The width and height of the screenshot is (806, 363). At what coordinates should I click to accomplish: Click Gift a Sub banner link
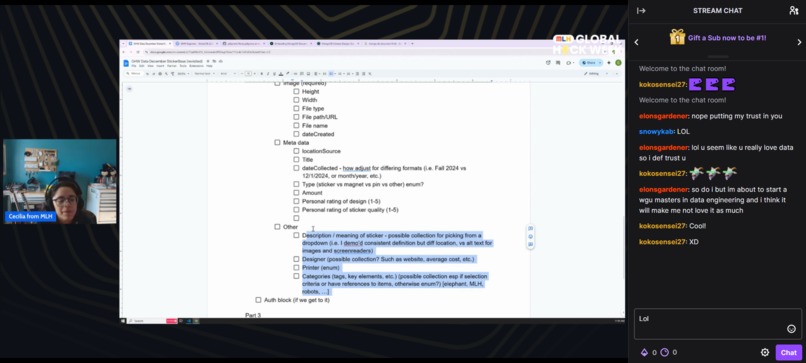tap(727, 38)
